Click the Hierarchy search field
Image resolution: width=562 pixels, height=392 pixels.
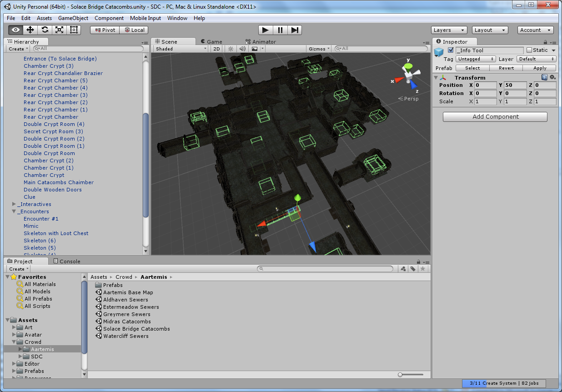(x=88, y=49)
